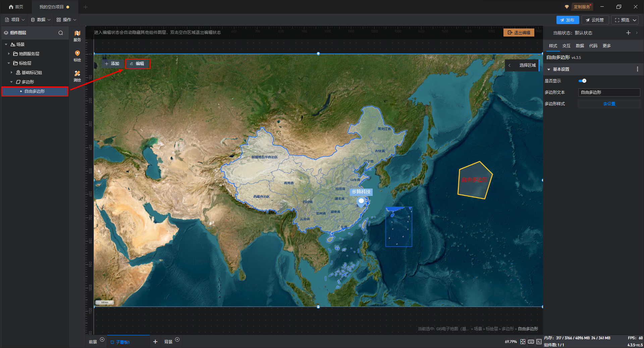Screen dimensions: 644x348
Task: Click the 编辑 edit button on map
Action: [x=138, y=64]
